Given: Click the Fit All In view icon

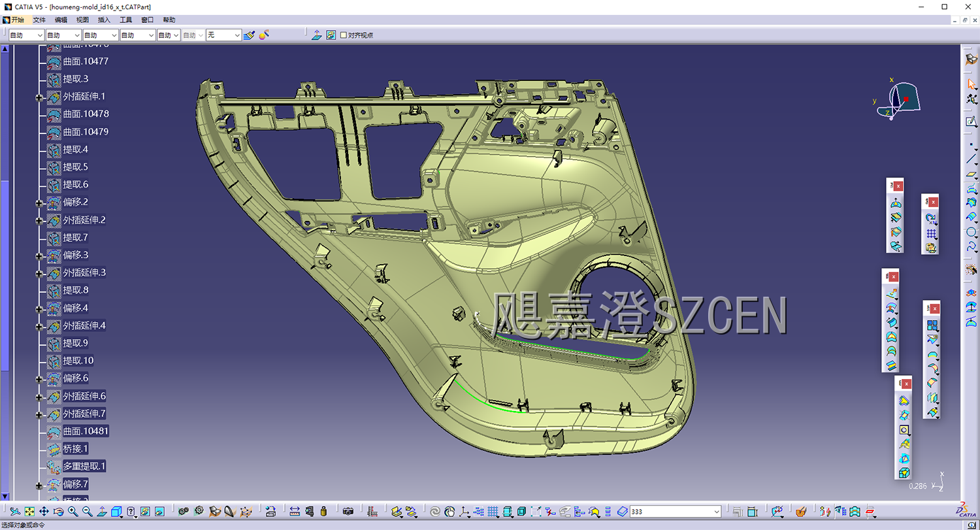Looking at the screenshot, I should [29, 511].
